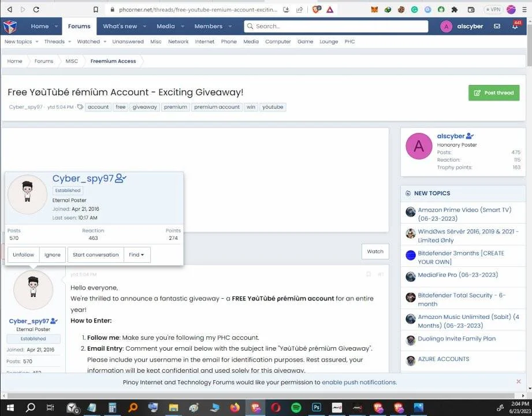Expand the Watched sub-nav dropdown arrow
Image resolution: width=532 pixels, height=416 pixels.
pos(105,42)
